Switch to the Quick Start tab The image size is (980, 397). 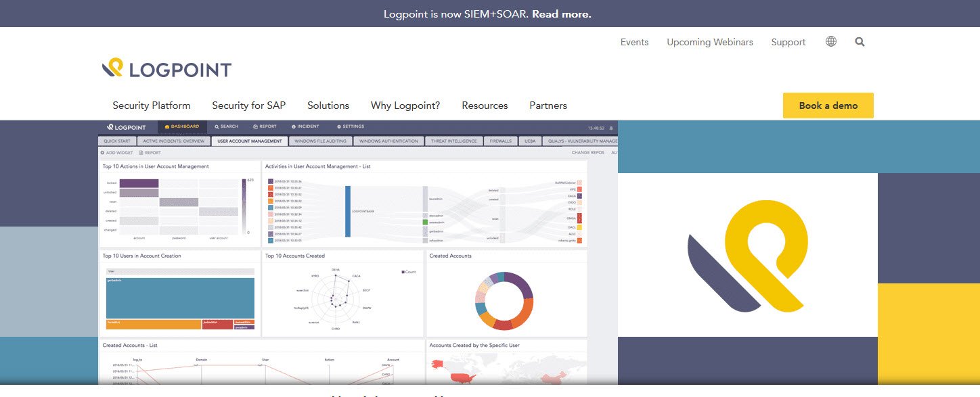point(117,141)
